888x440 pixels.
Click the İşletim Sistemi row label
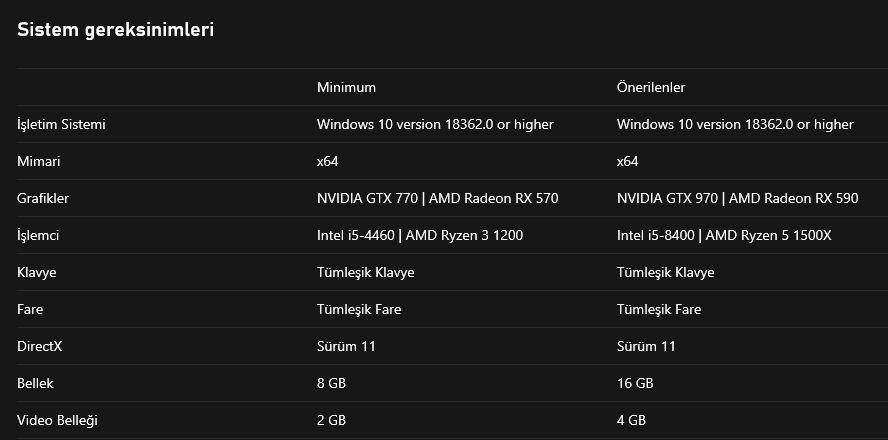point(62,124)
